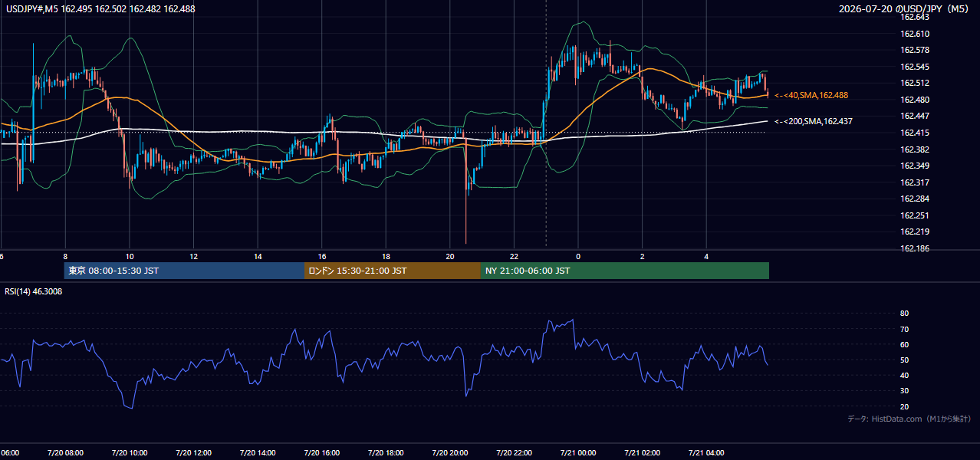Image resolution: width=980 pixels, height=460 pixels.
Task: Click price axis label 162.382
Action: pos(914,149)
